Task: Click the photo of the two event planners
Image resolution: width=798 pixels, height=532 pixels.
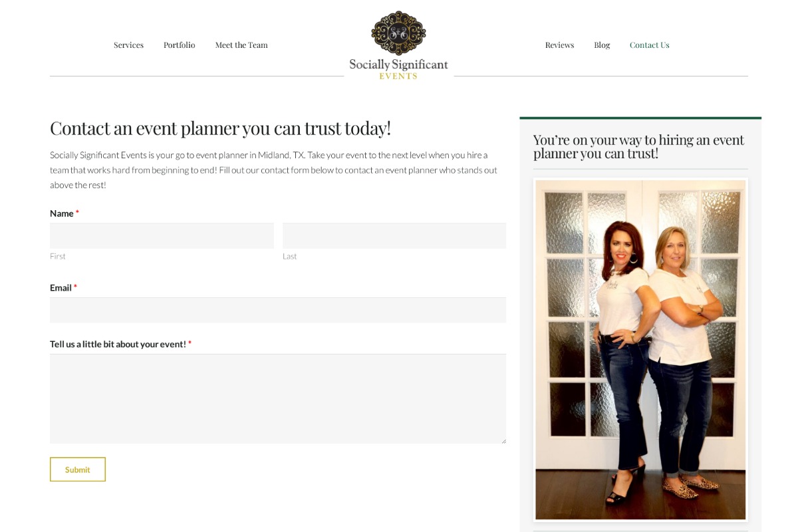Action: [640, 350]
